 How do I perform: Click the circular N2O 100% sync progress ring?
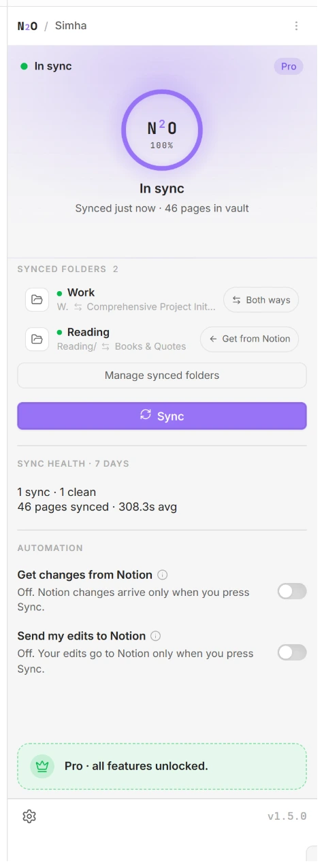click(x=162, y=130)
